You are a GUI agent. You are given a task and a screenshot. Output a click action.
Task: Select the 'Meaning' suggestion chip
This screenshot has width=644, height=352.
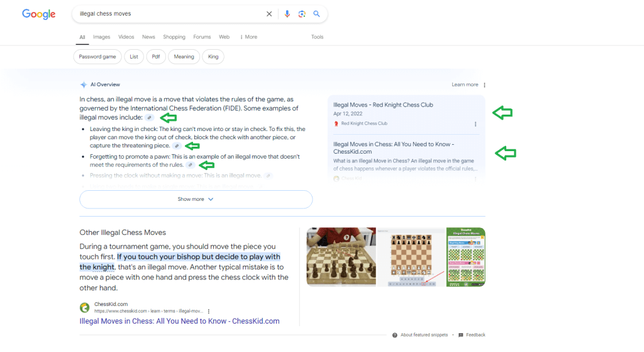(184, 57)
